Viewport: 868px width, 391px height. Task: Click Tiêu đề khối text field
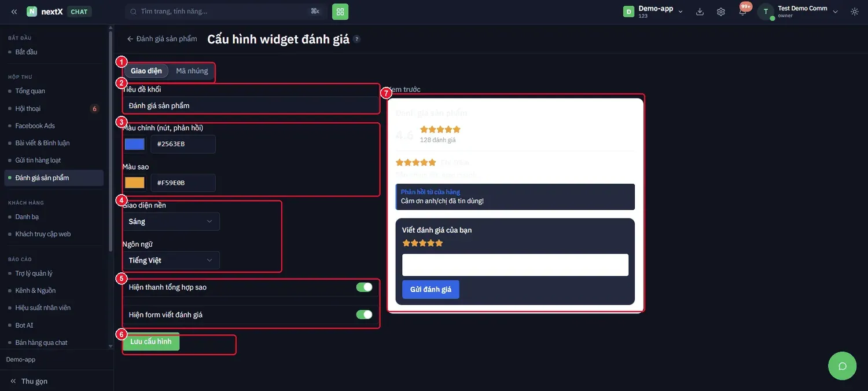[251, 105]
